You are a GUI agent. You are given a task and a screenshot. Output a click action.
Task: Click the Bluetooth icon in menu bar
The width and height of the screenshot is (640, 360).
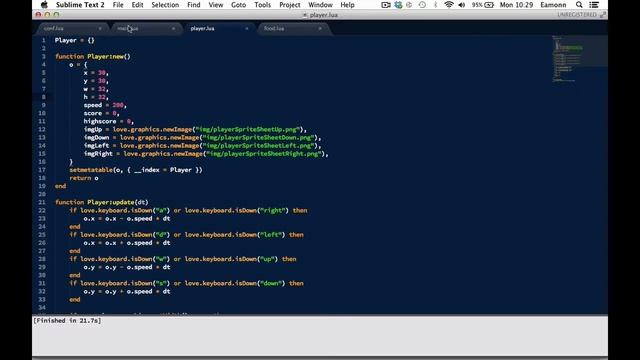click(435, 5)
